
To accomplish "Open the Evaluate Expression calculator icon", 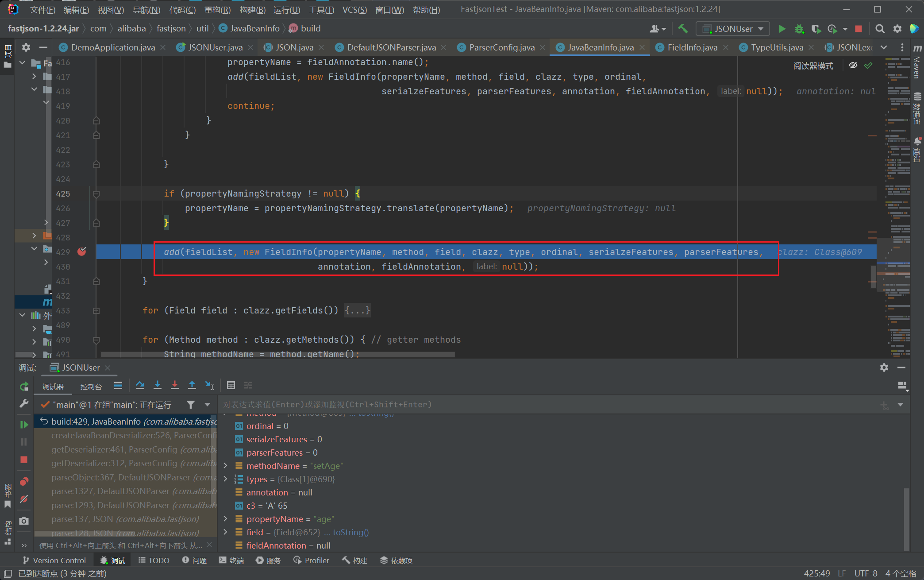I will click(x=231, y=385).
